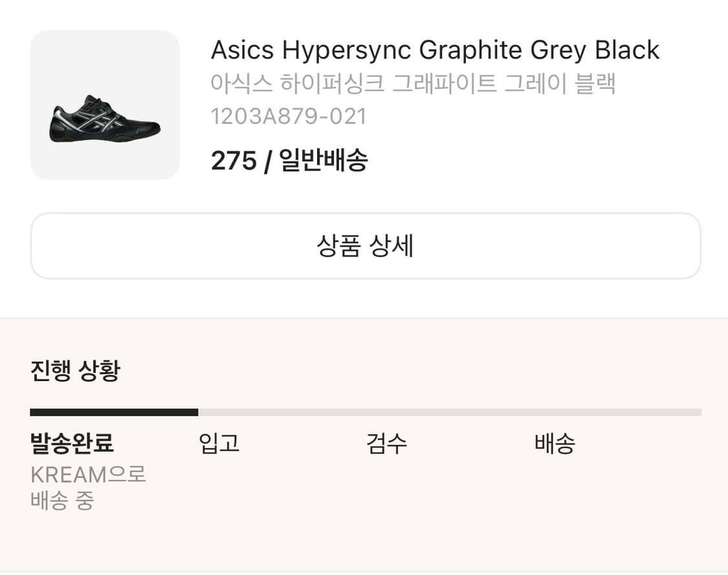Click the unfilled gray progress bar segment

(x=453, y=411)
